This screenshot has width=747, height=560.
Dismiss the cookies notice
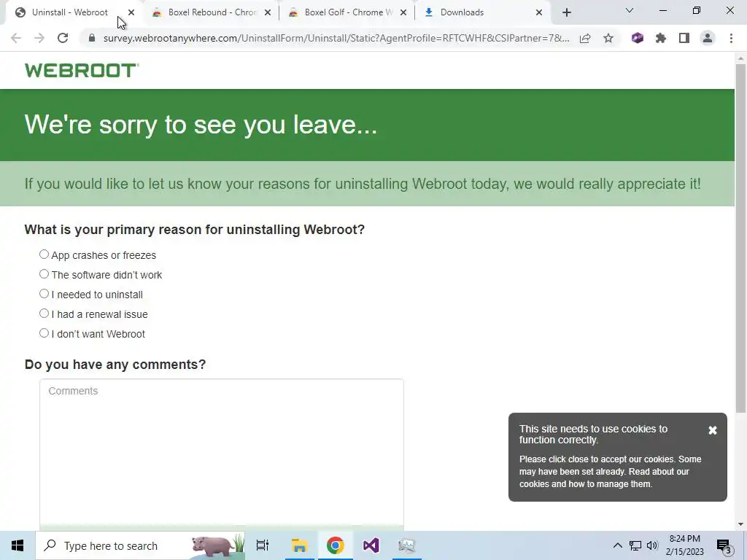(713, 430)
